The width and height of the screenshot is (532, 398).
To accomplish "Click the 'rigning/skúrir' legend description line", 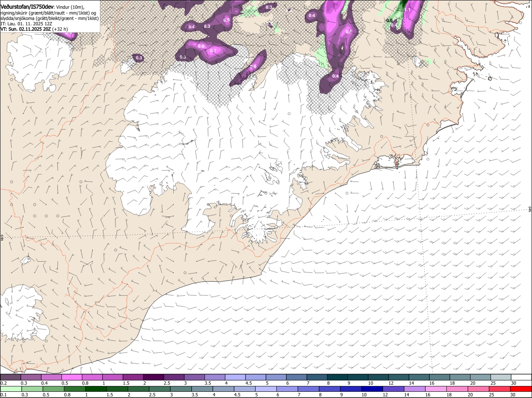I will pyautogui.click(x=49, y=12).
